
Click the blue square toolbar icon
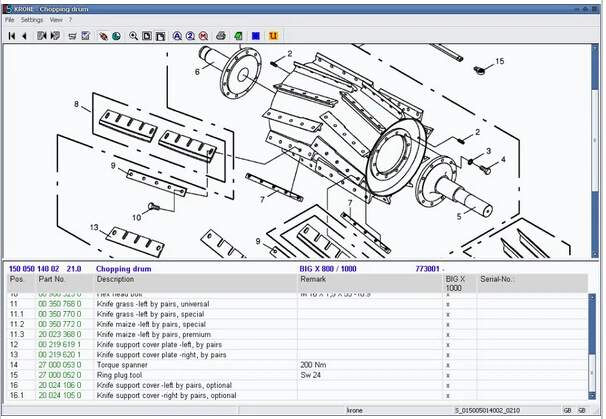pyautogui.click(x=255, y=36)
